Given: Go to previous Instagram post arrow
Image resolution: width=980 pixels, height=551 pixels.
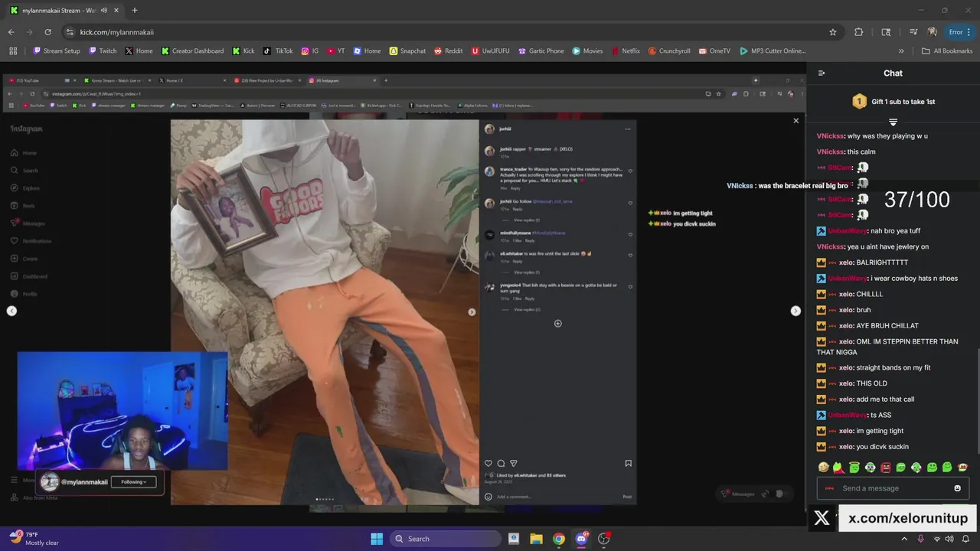Looking at the screenshot, I should click(11, 311).
